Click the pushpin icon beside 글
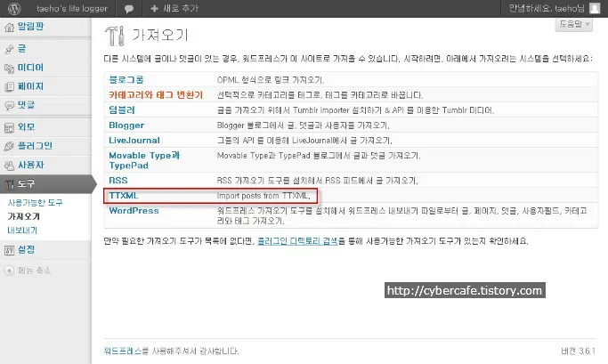This screenshot has height=364, width=608. click(9, 49)
